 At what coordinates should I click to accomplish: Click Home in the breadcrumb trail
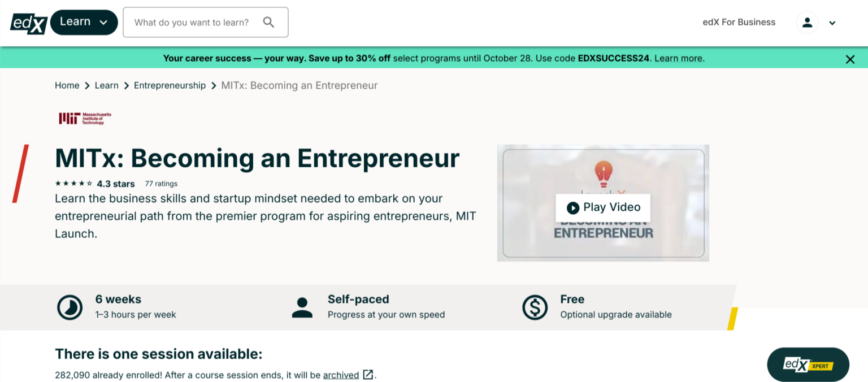coord(67,85)
